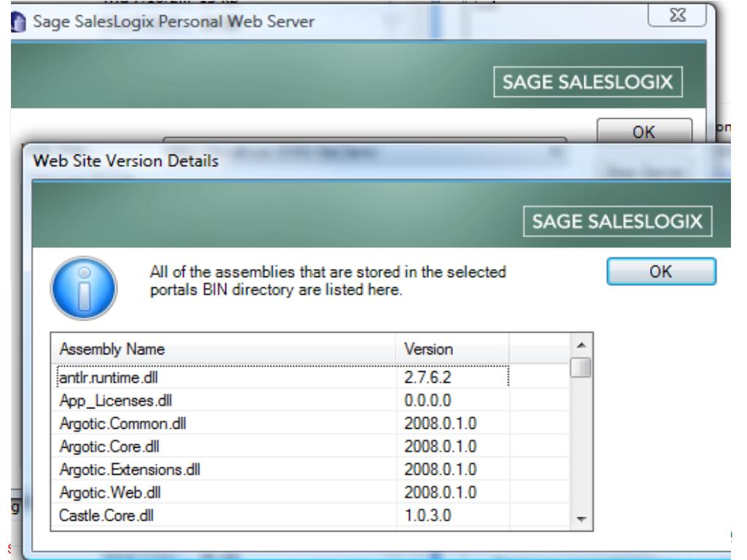The height and width of the screenshot is (560, 747).
Task: Click OK in Web Site Version Details dialog
Action: pyautogui.click(x=661, y=271)
